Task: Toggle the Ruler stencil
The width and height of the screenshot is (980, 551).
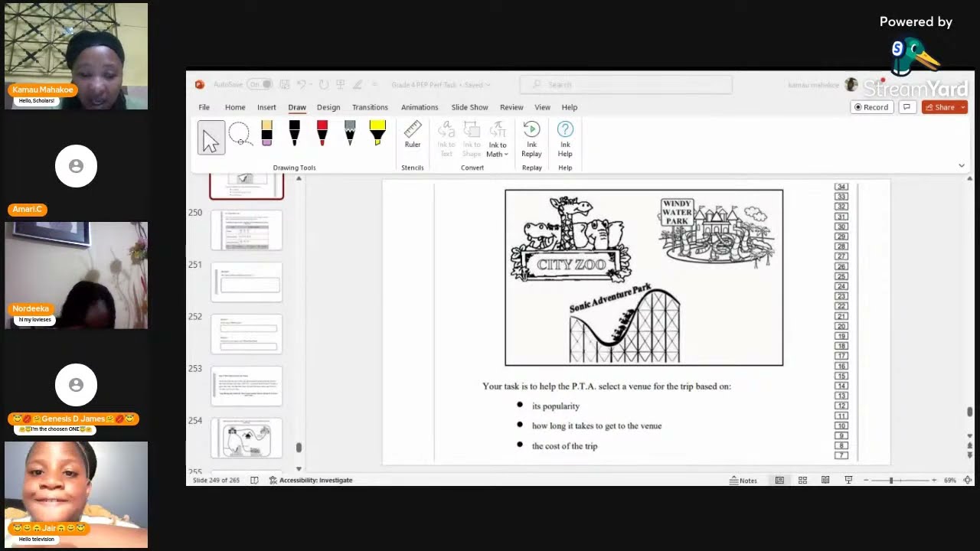Action: click(x=413, y=135)
